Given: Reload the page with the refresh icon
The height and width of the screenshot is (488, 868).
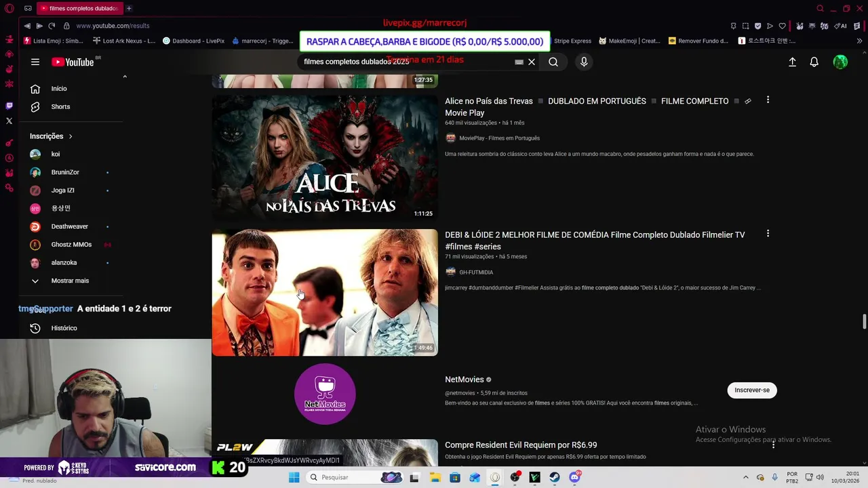Looking at the screenshot, I should [52, 26].
